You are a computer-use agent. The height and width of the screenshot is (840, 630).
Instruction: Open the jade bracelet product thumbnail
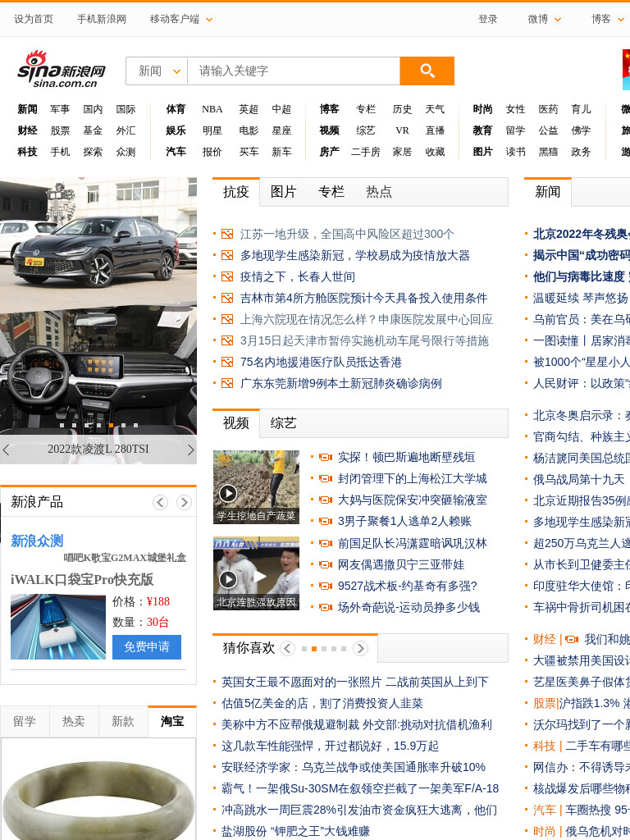98,789
